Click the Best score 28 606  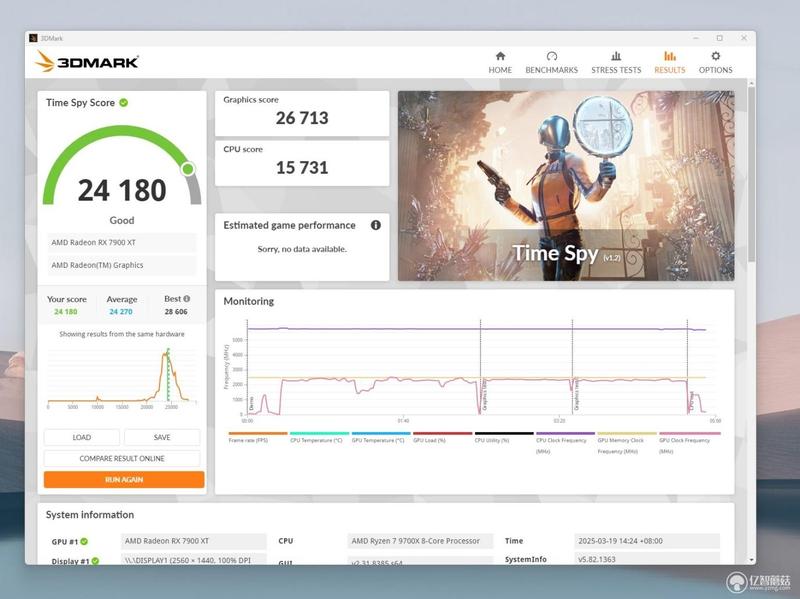[x=176, y=311]
